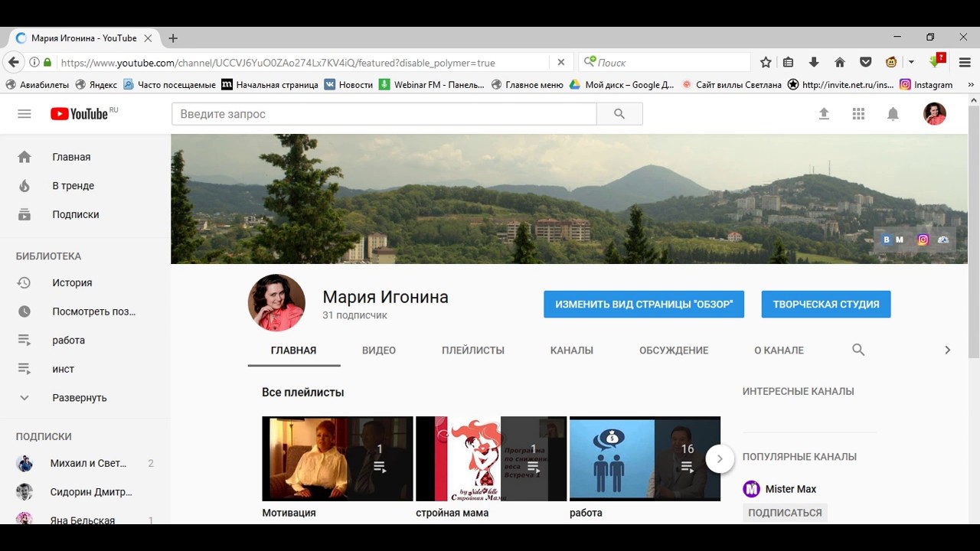Click the Главная home sidebar icon
Screen dimensions: 980x551
click(24, 157)
